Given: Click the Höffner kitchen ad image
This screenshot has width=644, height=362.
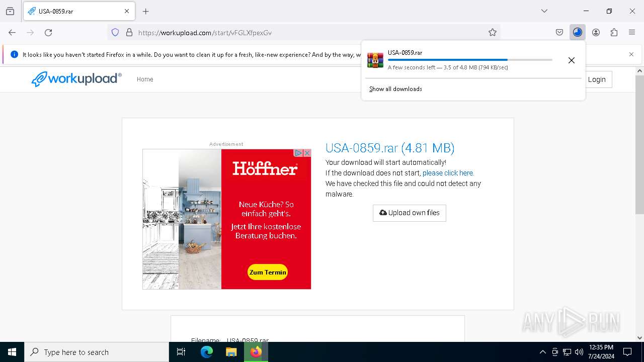Looking at the screenshot, I should 182,219.
